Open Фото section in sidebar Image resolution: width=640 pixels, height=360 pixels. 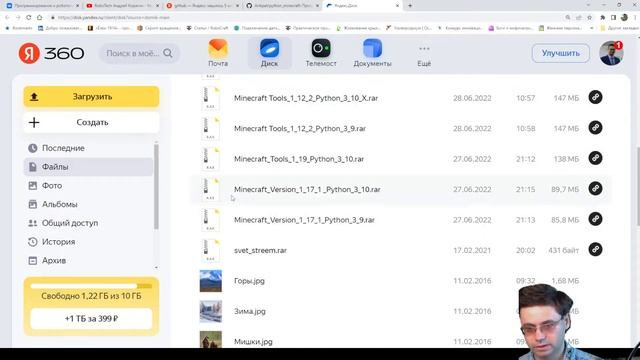click(x=88, y=186)
